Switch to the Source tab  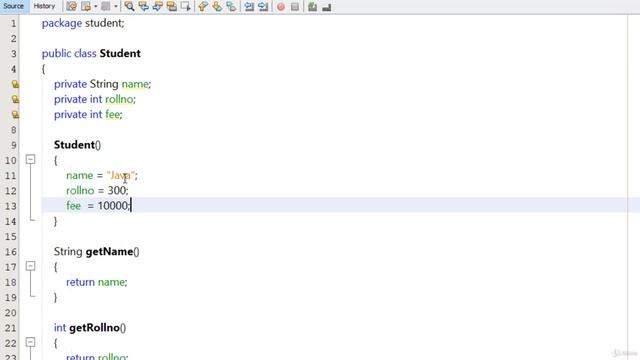(13, 6)
